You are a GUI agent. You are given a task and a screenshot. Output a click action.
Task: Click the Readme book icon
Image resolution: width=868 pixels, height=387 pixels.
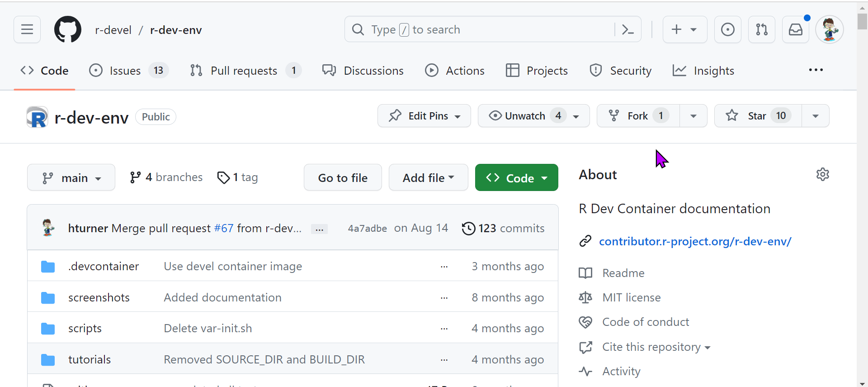click(585, 273)
